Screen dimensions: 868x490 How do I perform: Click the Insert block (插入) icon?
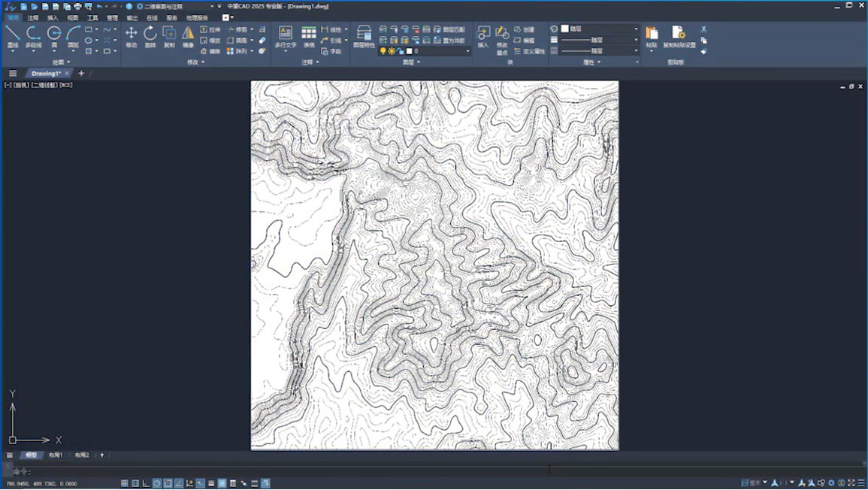(x=483, y=37)
